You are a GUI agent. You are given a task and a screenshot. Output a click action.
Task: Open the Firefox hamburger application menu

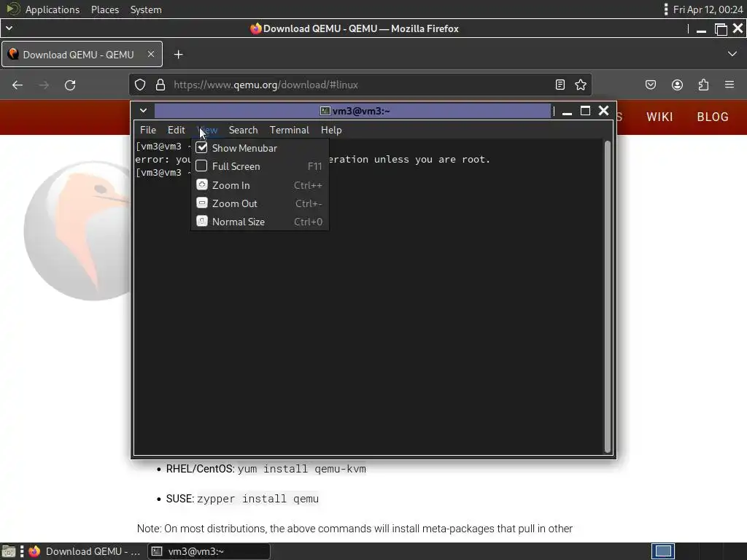[729, 85]
